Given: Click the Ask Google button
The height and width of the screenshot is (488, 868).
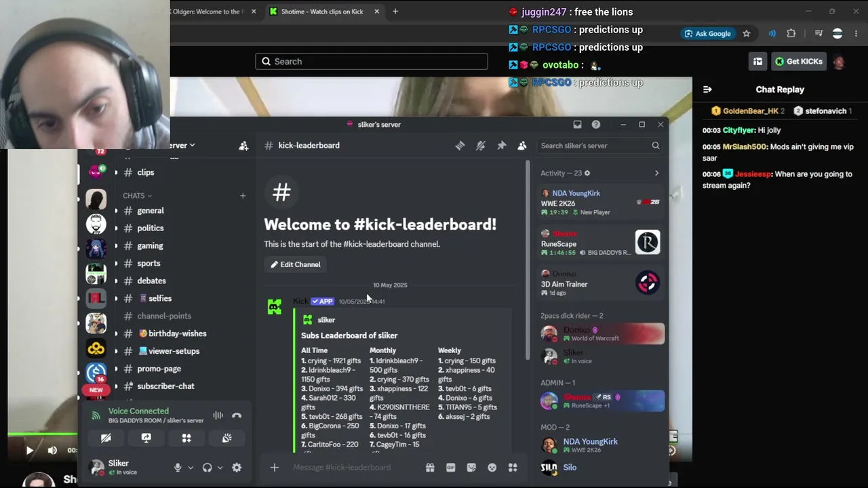Looking at the screenshot, I should [708, 34].
